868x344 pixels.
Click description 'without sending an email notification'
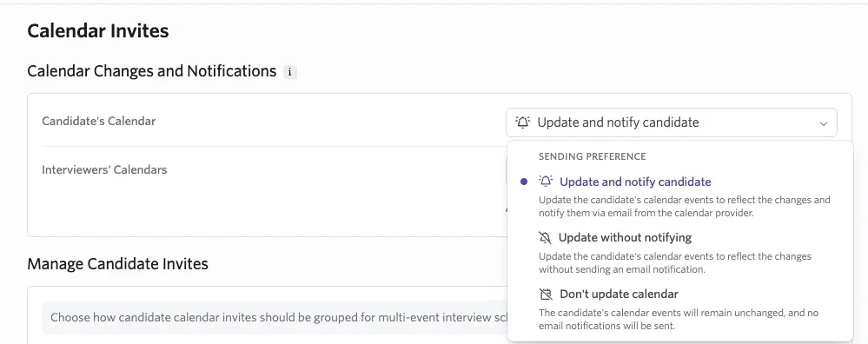pyautogui.click(x=621, y=270)
